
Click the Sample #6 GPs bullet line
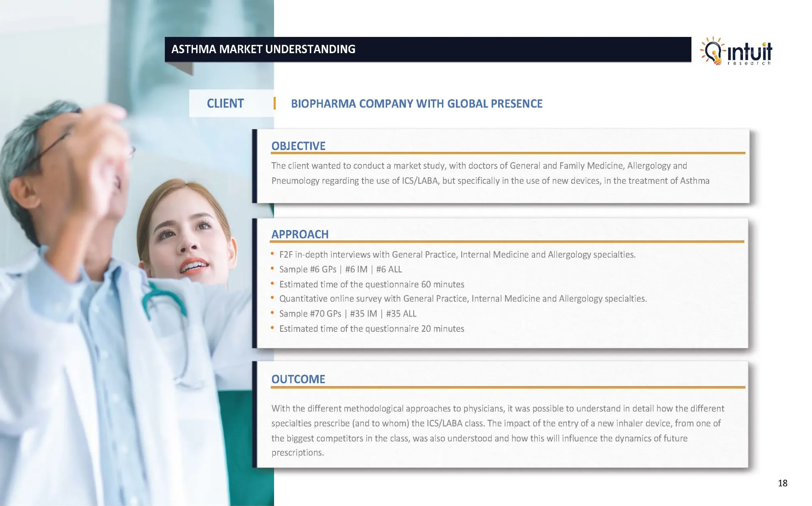coord(340,269)
